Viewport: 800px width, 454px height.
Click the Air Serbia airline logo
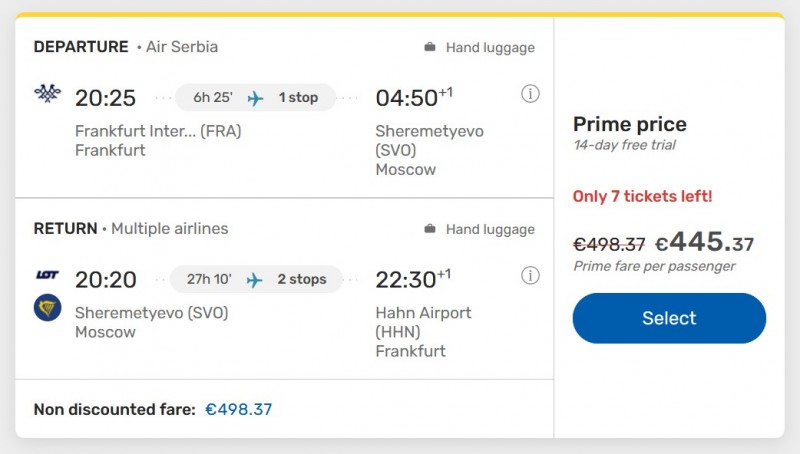(x=47, y=94)
